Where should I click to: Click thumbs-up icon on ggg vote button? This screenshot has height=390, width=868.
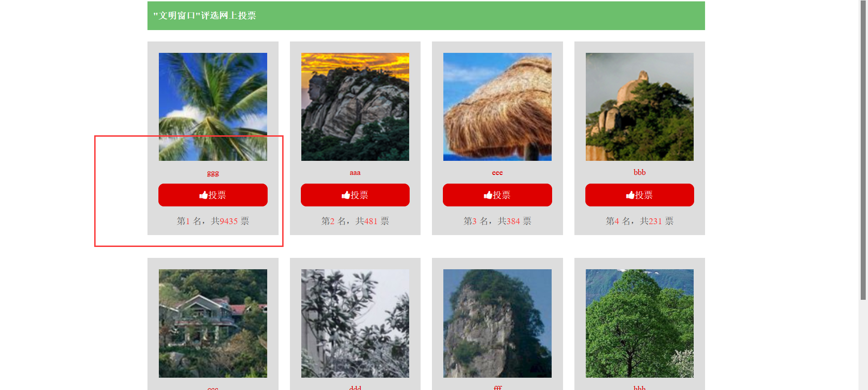203,195
